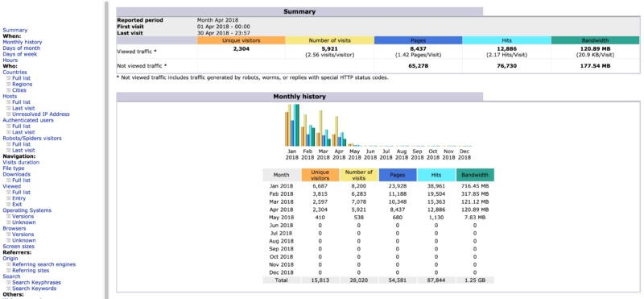Viewport: 644px width, 299px height.
Task: Open Full list under Robots/Spiders visitors
Action: tap(22, 144)
